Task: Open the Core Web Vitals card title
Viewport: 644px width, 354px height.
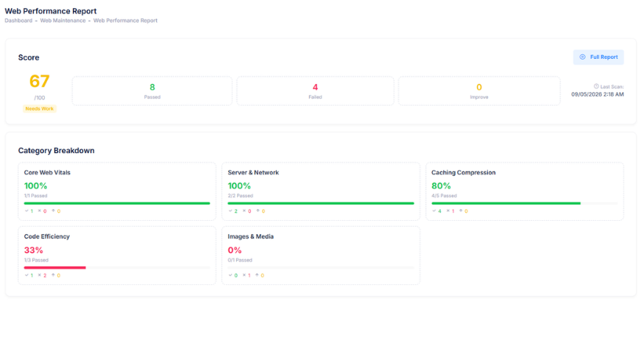Action: tap(47, 172)
